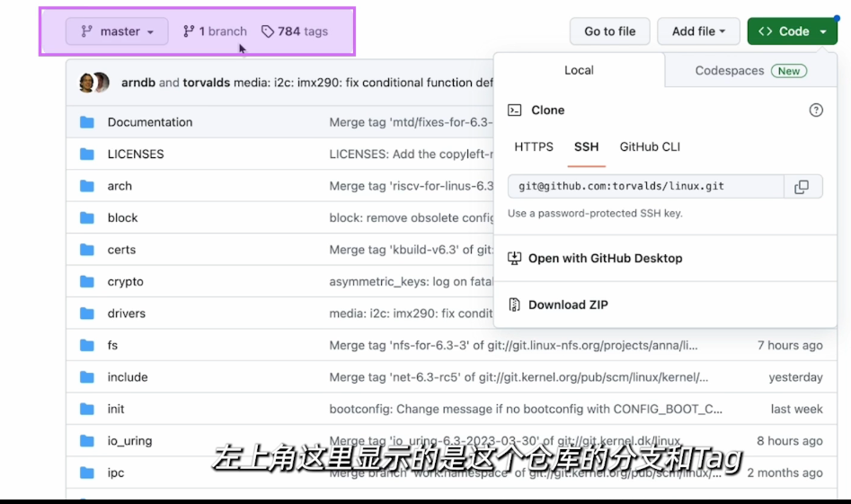Viewport: 851px width, 504px height.
Task: Click the SSH clone URL text field
Action: [645, 187]
